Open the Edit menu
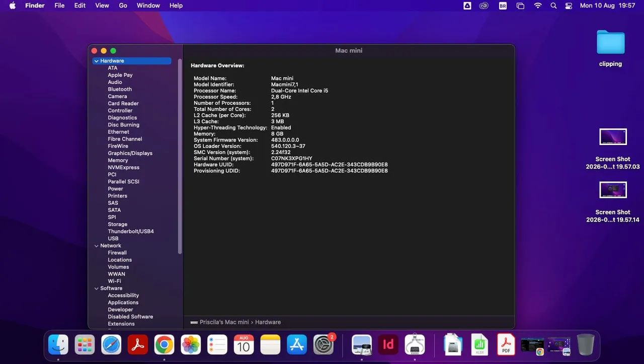The image size is (644, 364). (x=80, y=6)
